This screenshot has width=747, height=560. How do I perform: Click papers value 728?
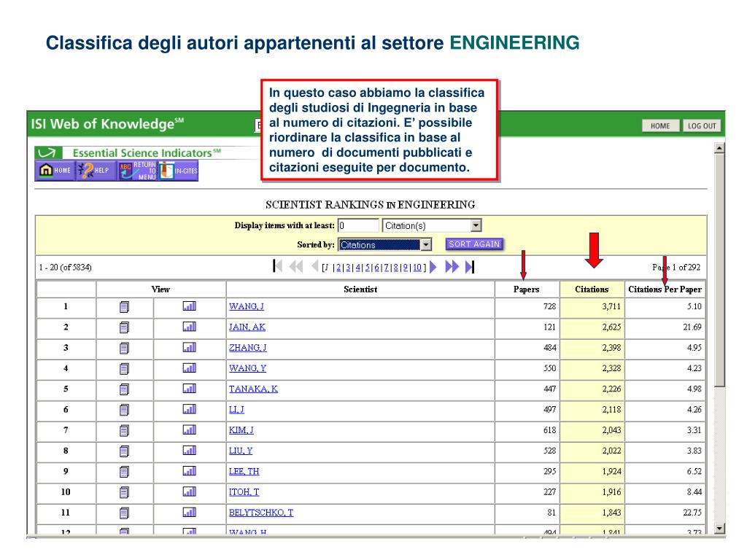coord(550,307)
